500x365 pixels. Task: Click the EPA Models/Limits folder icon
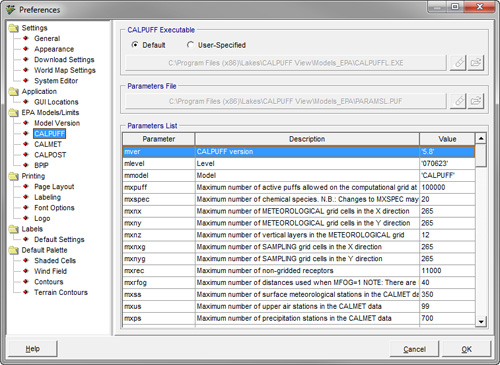point(14,113)
